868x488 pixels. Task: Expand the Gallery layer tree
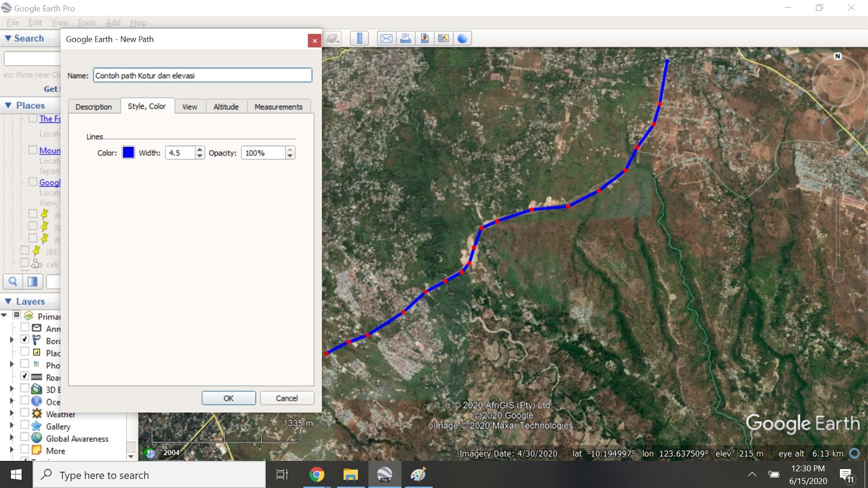pos(11,425)
